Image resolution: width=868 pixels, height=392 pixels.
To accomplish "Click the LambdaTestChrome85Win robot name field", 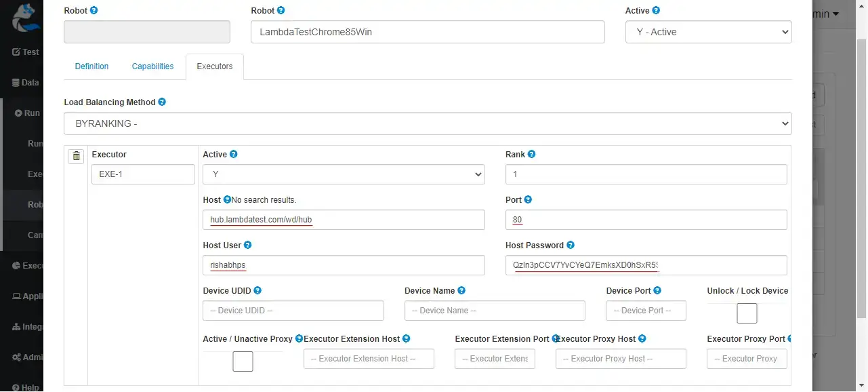I will click(x=428, y=31).
